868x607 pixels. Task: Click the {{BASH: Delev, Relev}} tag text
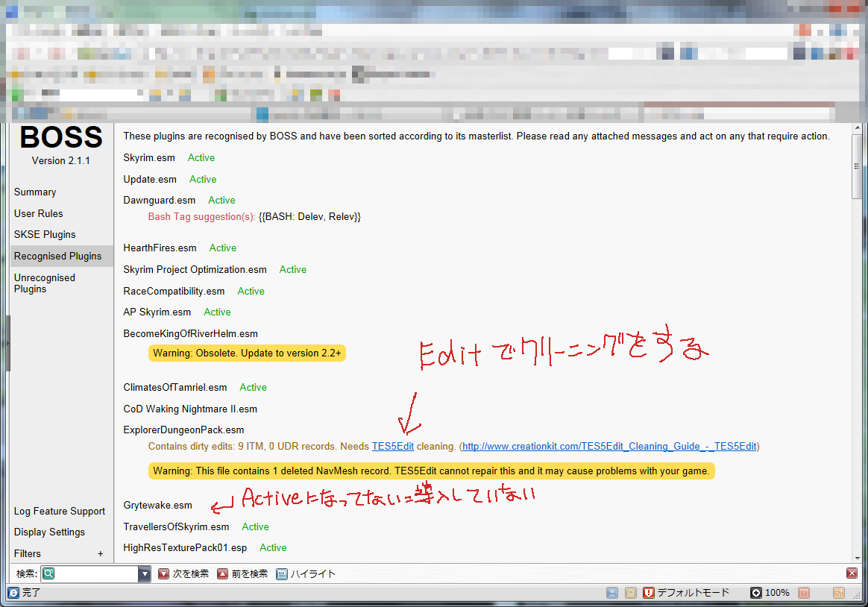[309, 217]
